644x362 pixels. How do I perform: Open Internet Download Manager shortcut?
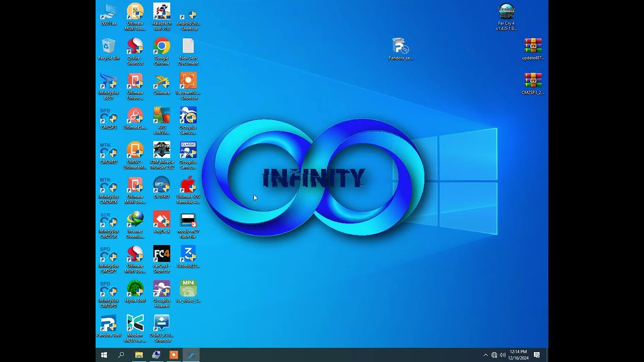click(135, 225)
